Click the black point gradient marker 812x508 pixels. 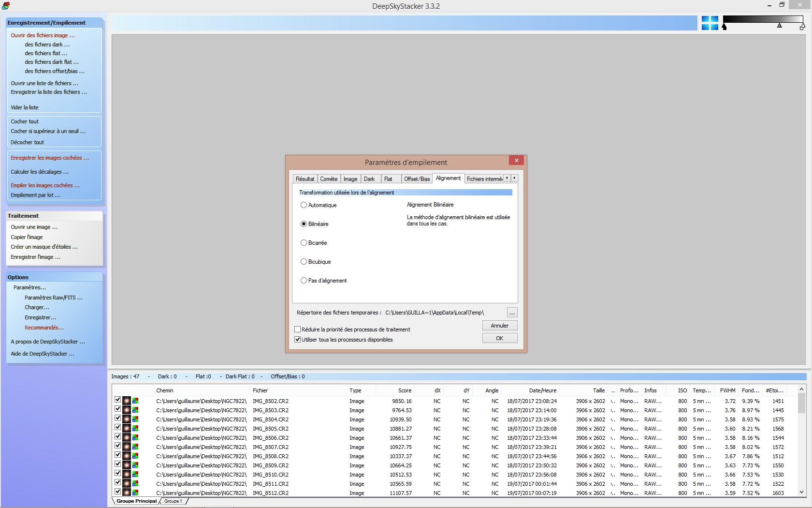coord(724,27)
